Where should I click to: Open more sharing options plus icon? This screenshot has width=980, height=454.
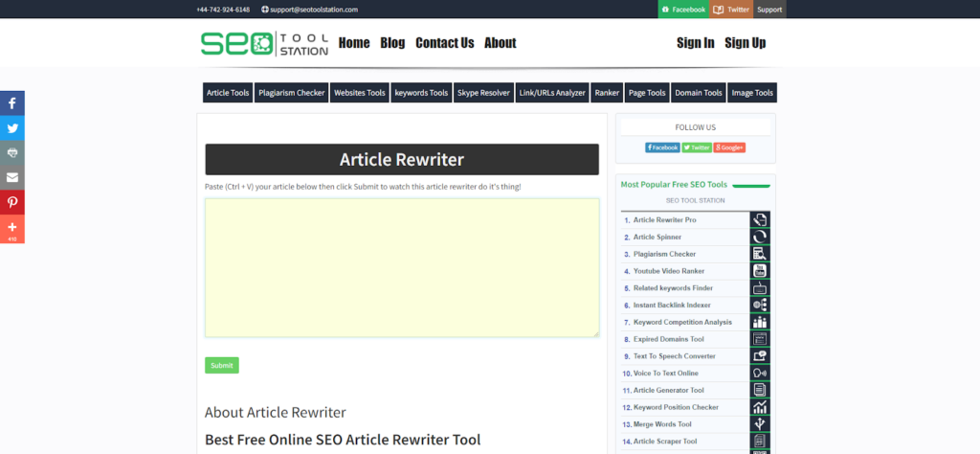(x=12, y=228)
